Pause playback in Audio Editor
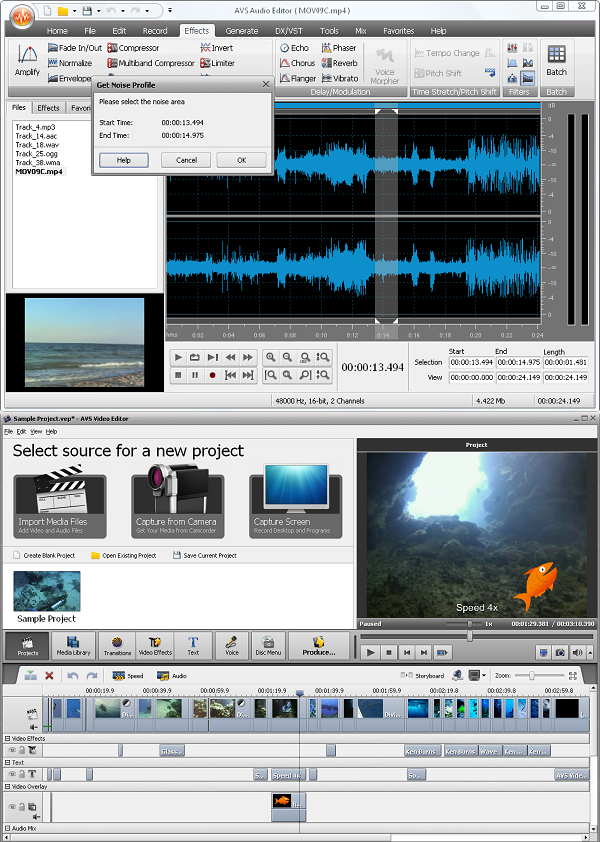 [x=195, y=375]
